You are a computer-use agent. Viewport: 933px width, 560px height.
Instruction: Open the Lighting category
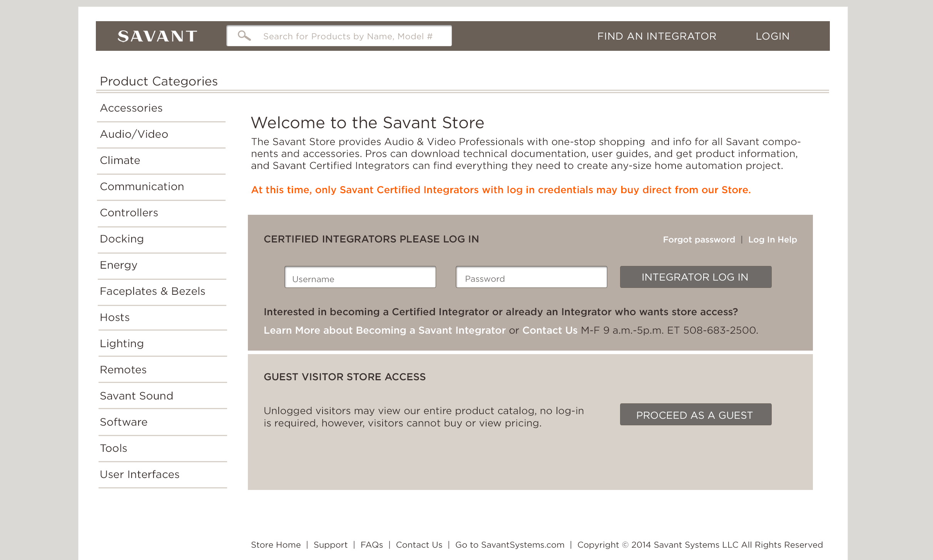pyautogui.click(x=122, y=343)
